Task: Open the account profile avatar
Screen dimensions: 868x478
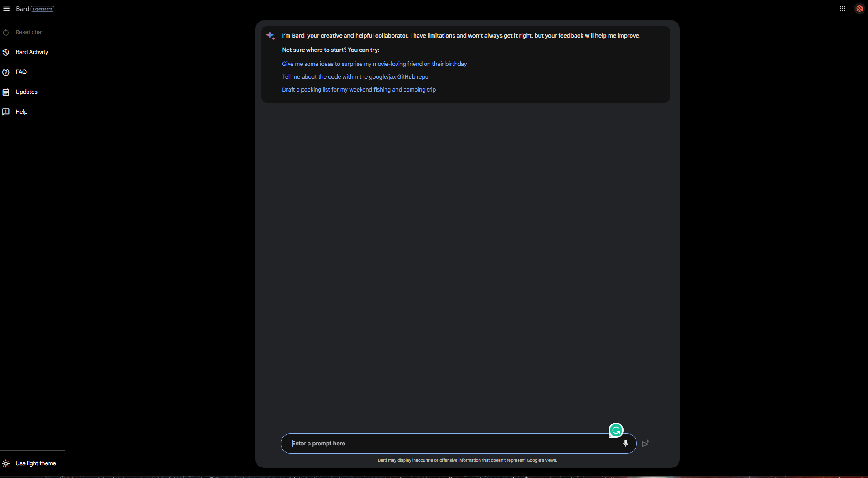Action: pyautogui.click(x=859, y=9)
